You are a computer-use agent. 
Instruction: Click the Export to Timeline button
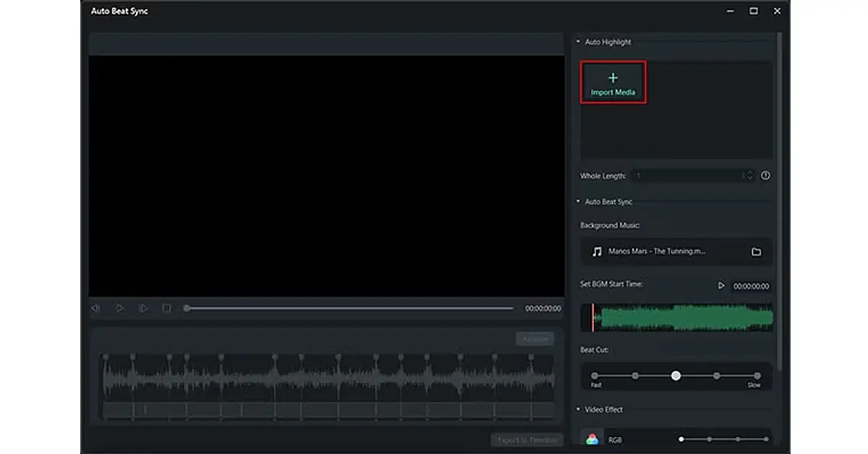tap(527, 440)
